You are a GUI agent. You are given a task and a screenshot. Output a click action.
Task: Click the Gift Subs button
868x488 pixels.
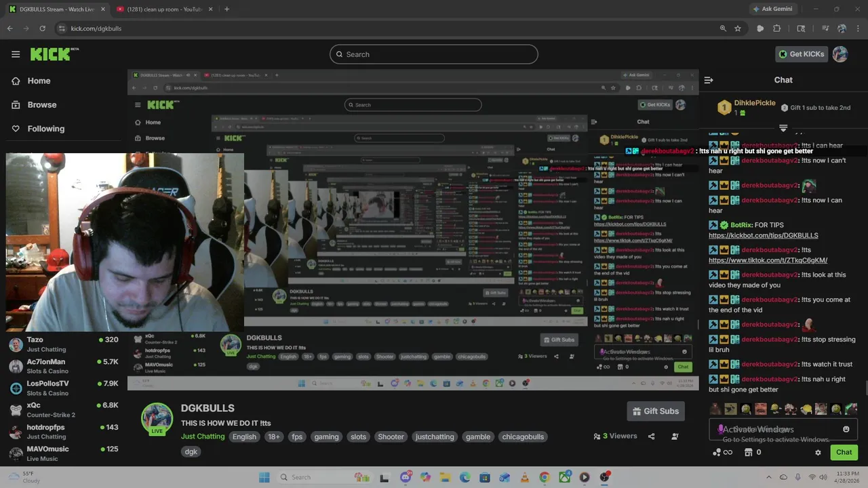(x=655, y=411)
